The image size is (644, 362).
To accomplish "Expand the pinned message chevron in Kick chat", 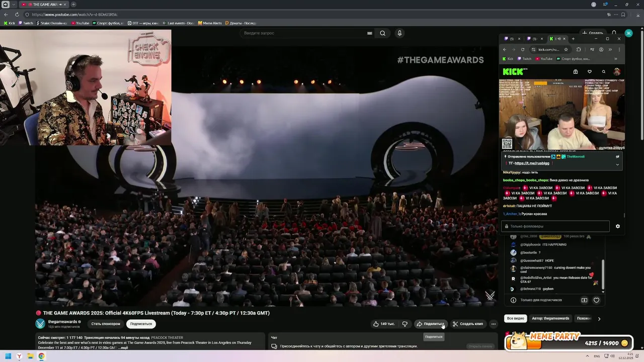I will click(617, 164).
